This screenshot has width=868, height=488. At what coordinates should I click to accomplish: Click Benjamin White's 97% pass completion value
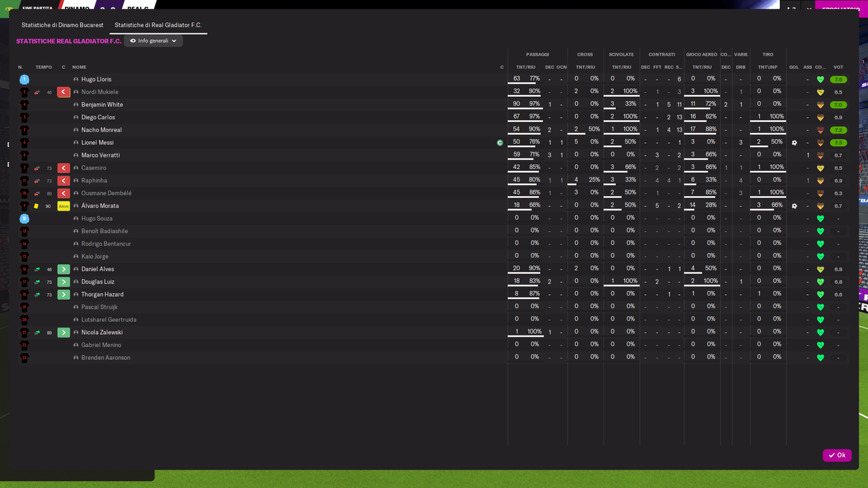(x=534, y=104)
